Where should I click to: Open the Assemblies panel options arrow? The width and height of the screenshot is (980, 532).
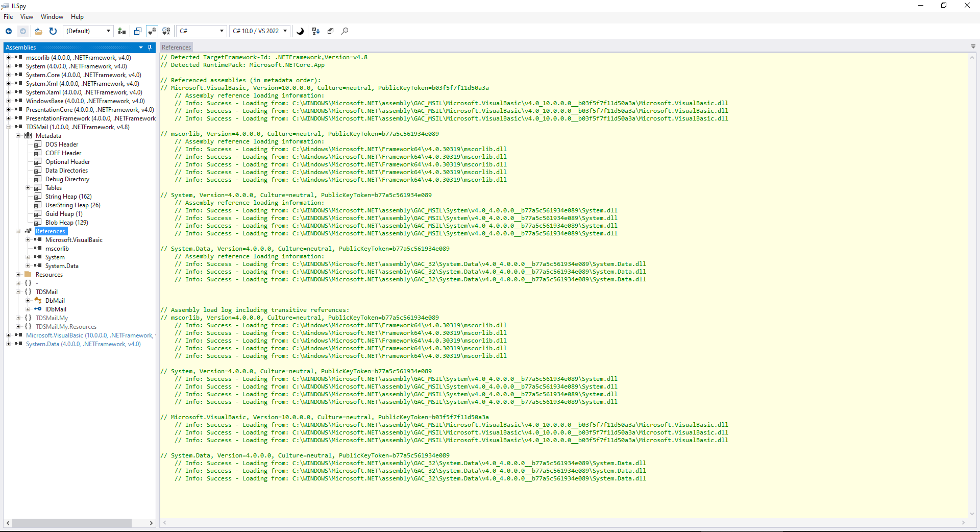(141, 47)
